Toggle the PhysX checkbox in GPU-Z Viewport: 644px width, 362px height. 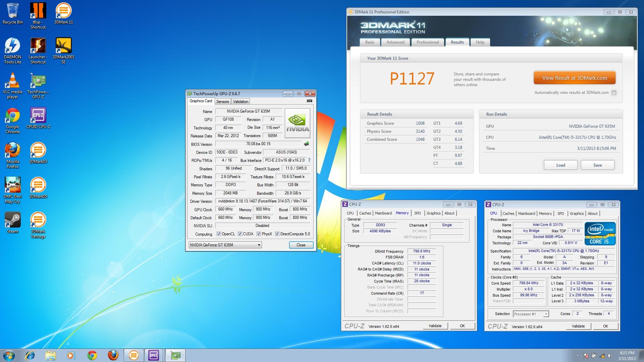[x=259, y=234]
